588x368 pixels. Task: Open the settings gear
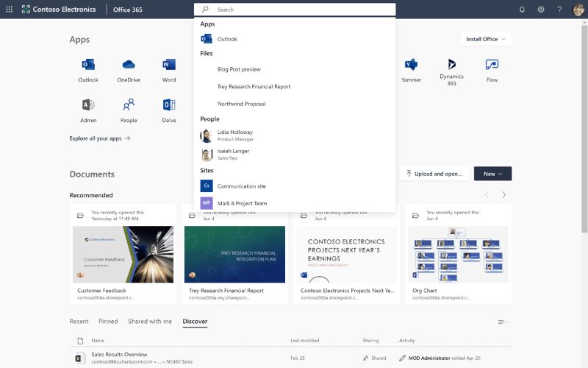point(541,10)
